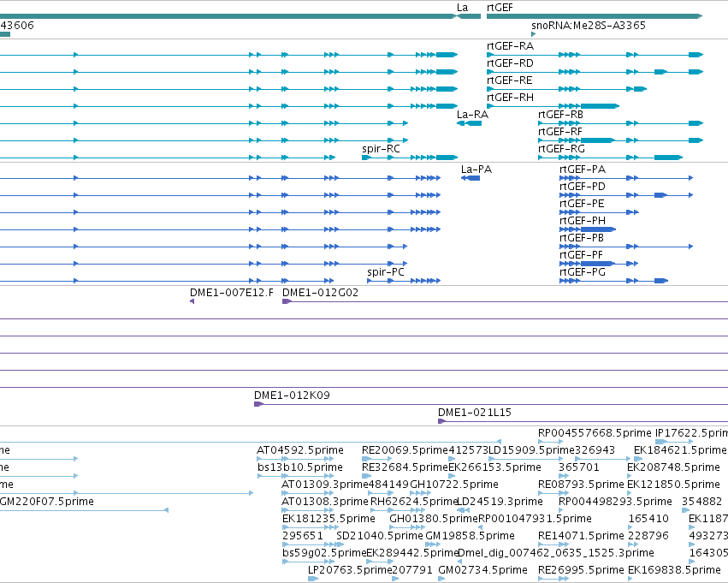Select the rtGEF-RH transcript label
The height and width of the screenshot is (583, 728).
point(510,98)
